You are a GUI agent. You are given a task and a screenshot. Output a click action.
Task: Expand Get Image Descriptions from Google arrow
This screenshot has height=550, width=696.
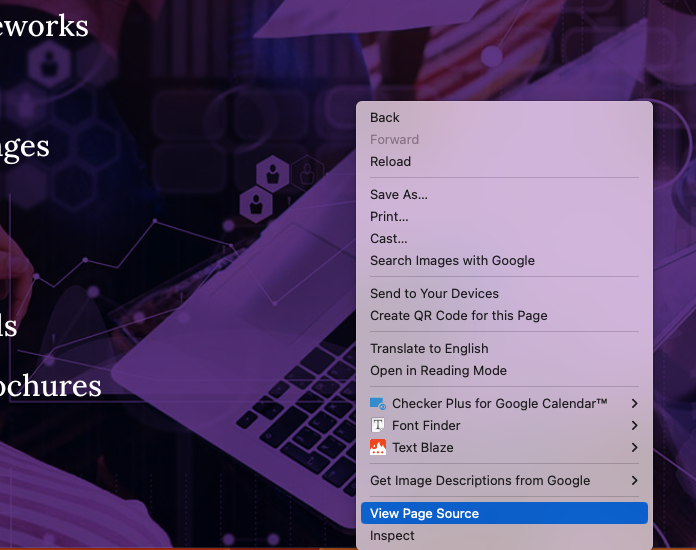tap(635, 481)
